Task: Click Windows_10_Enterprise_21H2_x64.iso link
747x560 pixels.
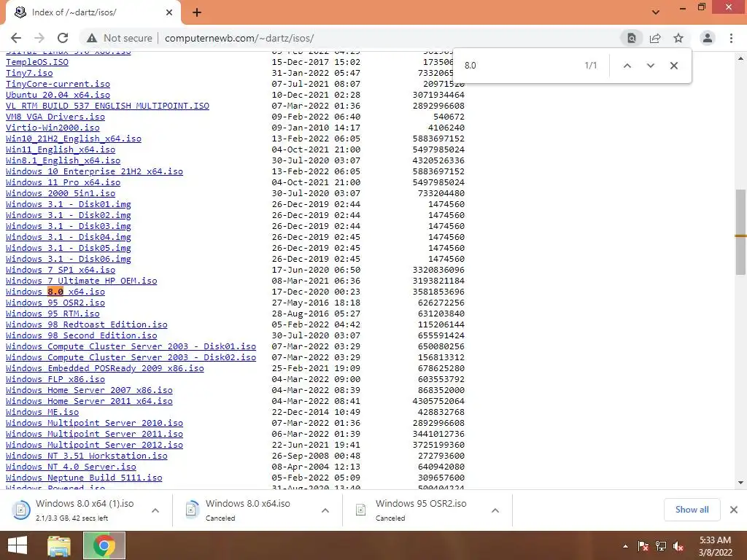Action: click(x=94, y=171)
